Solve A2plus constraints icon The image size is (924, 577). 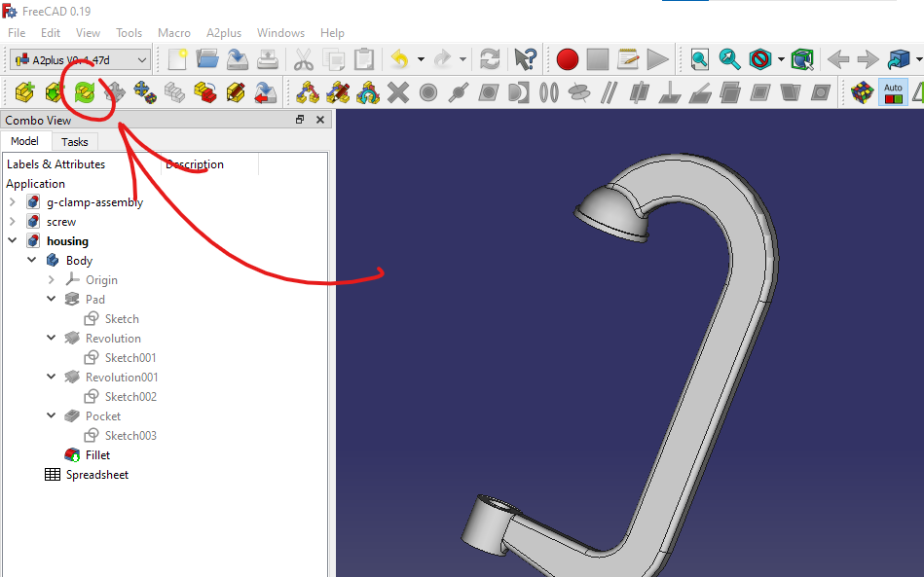click(368, 92)
